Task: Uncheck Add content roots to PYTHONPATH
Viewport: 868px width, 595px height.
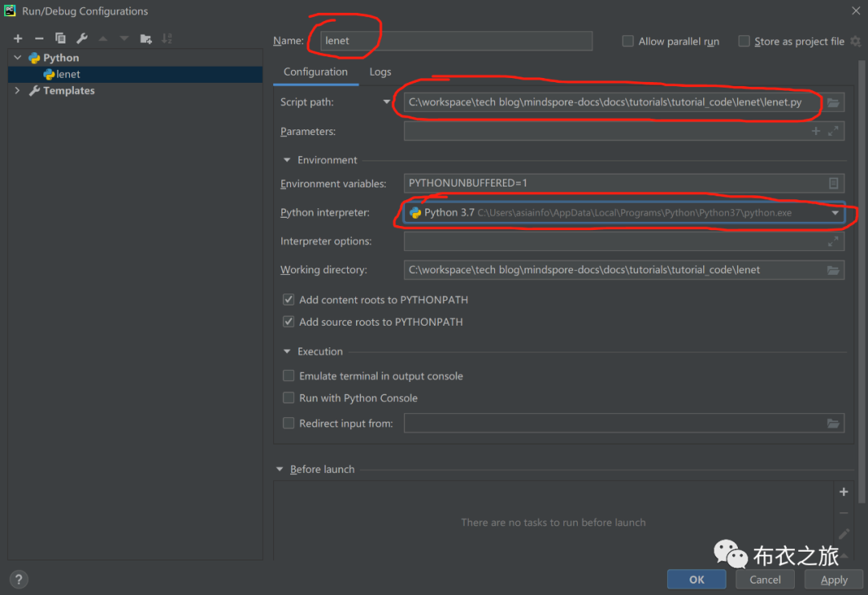Action: click(289, 300)
